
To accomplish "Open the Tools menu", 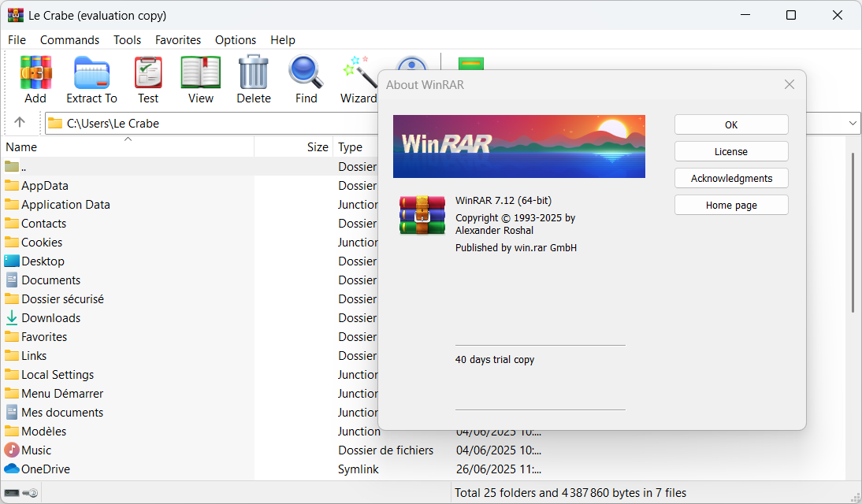I will coord(128,40).
